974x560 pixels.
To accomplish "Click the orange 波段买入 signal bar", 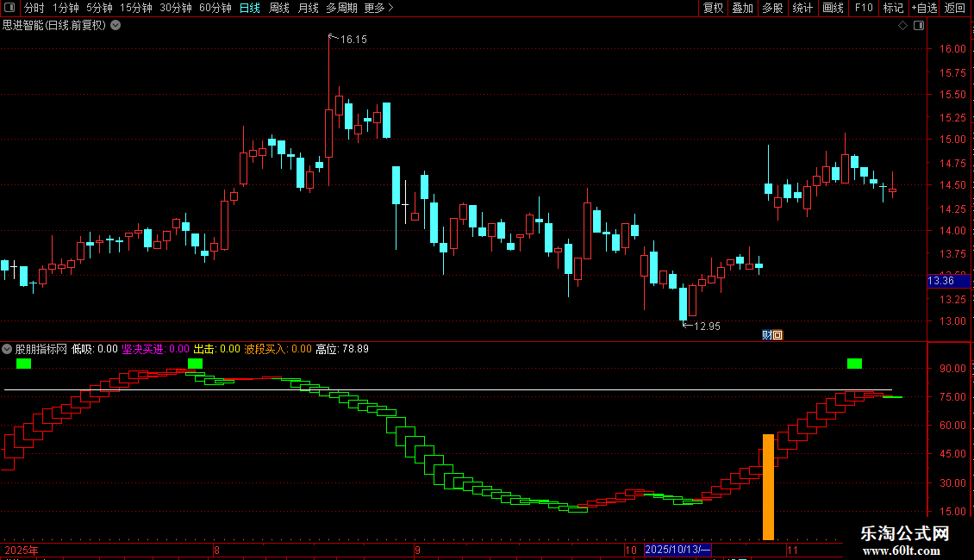I will 768,487.
